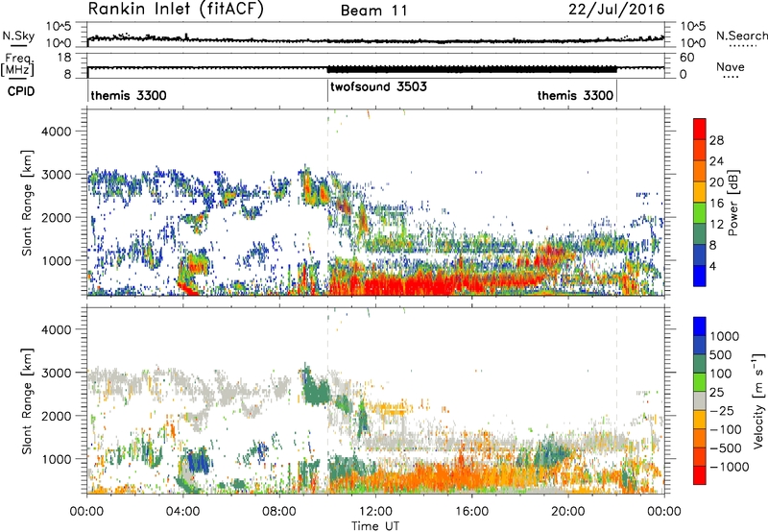
Task: Click the date '22/Jul/2016'
Action: click(x=616, y=10)
